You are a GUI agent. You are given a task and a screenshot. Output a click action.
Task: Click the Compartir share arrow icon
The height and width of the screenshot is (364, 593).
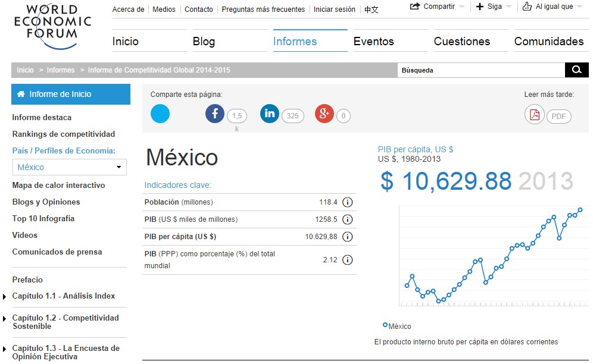(x=415, y=7)
